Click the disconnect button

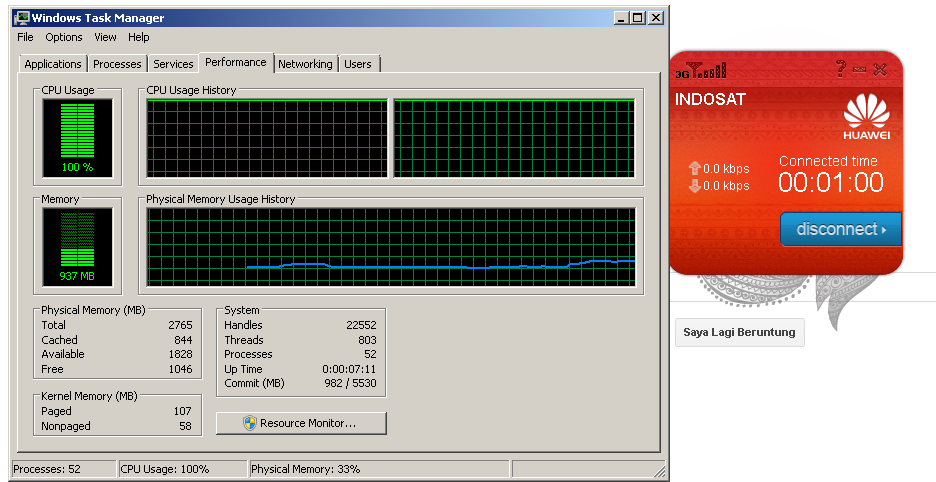click(x=840, y=229)
